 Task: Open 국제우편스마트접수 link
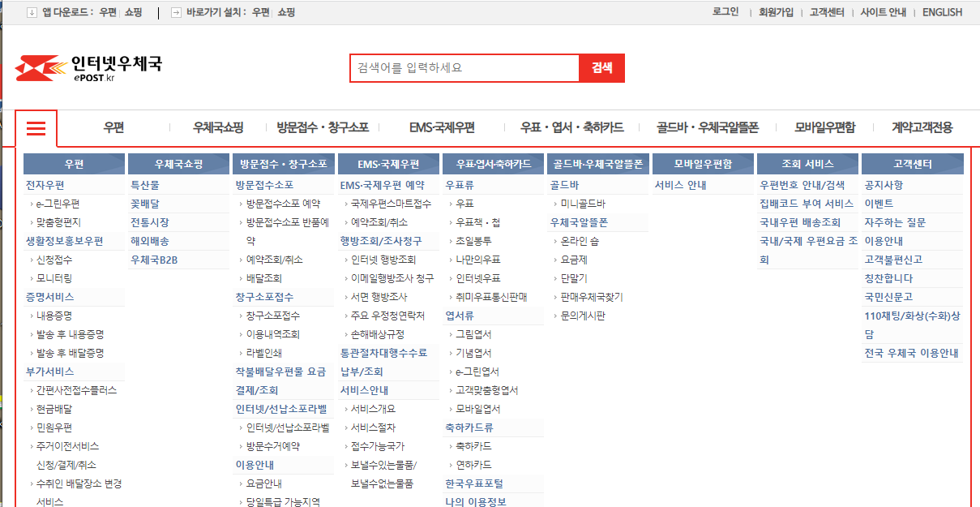point(392,204)
